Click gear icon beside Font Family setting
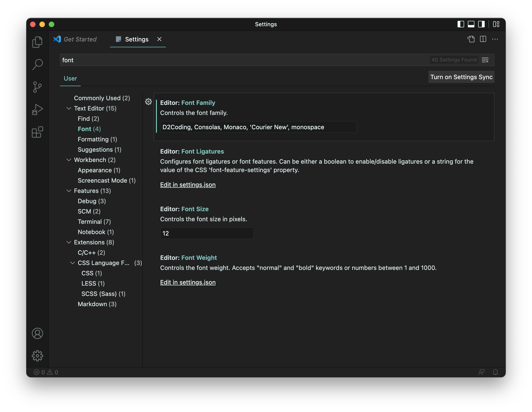This screenshot has width=532, height=412. (x=148, y=102)
